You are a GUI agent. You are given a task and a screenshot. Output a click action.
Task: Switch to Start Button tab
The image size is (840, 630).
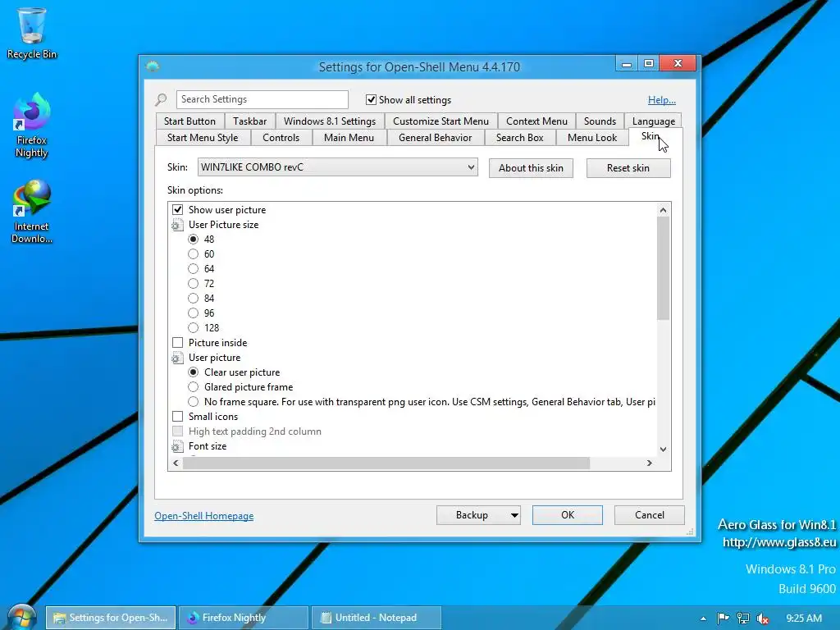pos(189,121)
